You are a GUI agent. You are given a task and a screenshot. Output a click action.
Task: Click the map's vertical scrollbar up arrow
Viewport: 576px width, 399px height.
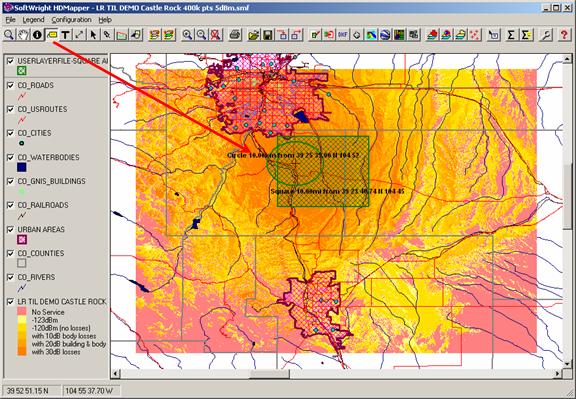(567, 58)
